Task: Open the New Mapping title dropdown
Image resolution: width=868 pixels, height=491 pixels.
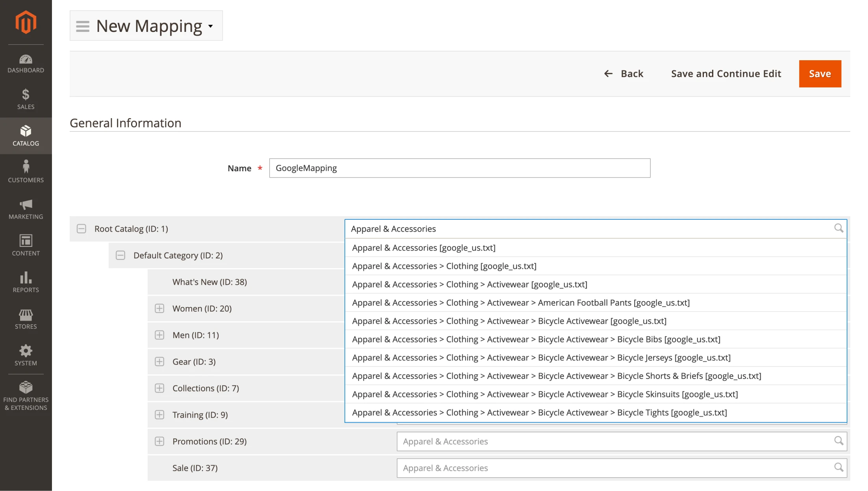Action: point(211,26)
